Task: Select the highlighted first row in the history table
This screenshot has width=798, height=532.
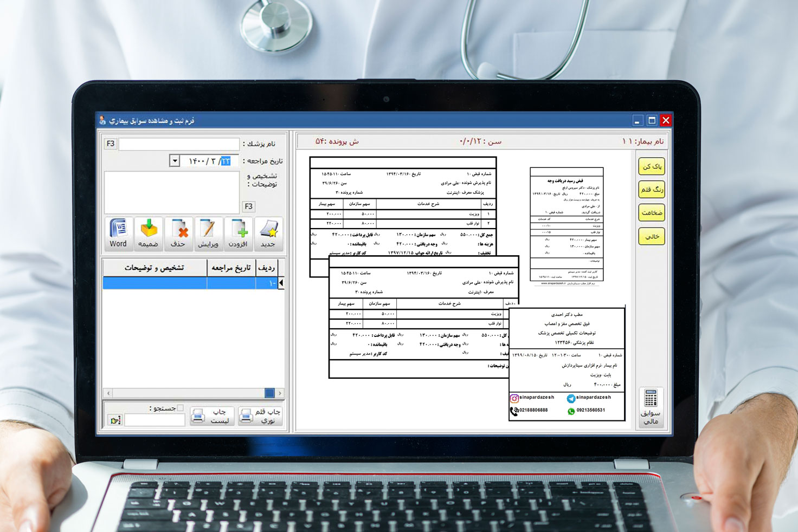Action: 190,283
